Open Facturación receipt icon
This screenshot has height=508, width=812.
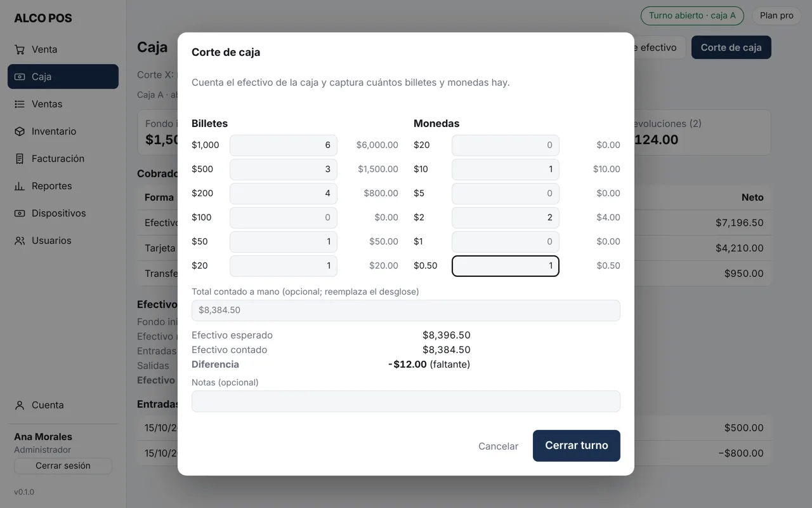point(20,159)
